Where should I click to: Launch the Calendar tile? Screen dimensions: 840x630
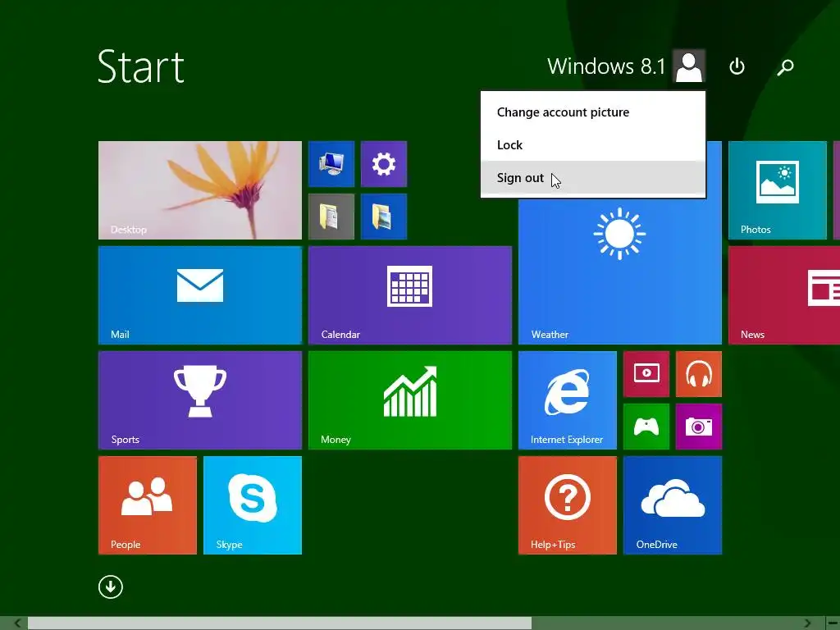point(410,295)
